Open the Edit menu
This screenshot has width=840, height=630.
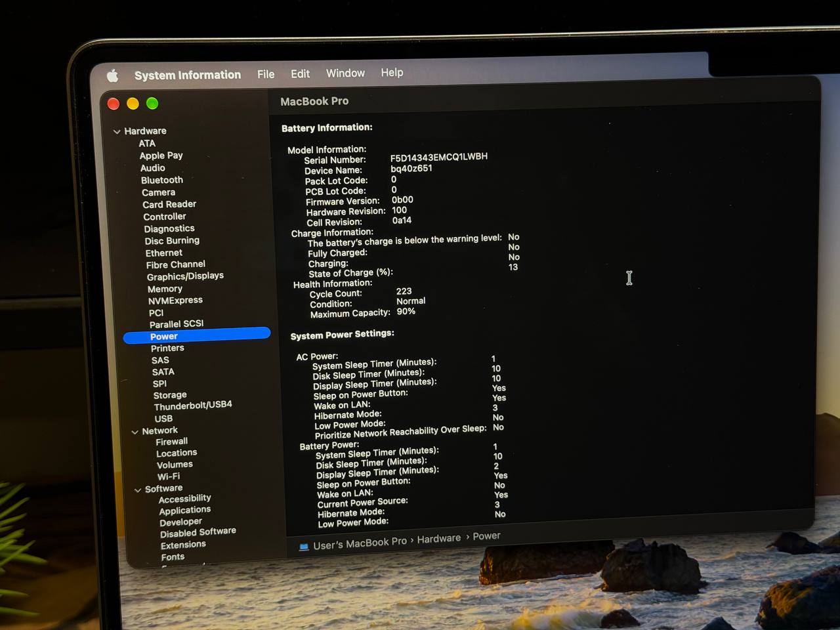tap(300, 73)
